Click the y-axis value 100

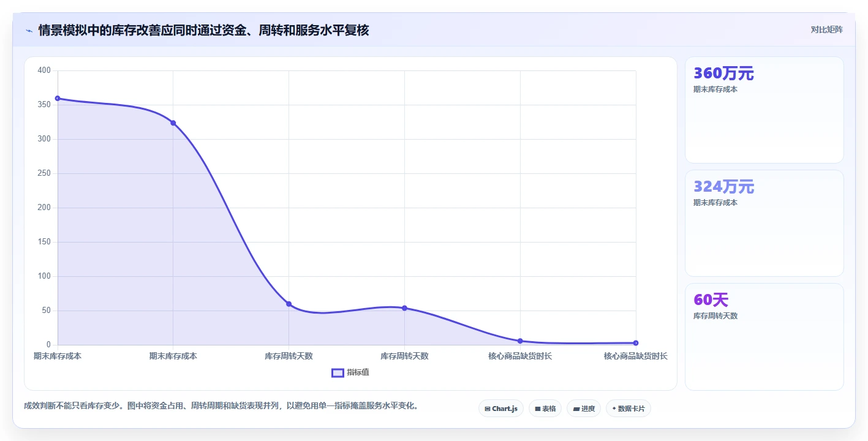(x=44, y=276)
